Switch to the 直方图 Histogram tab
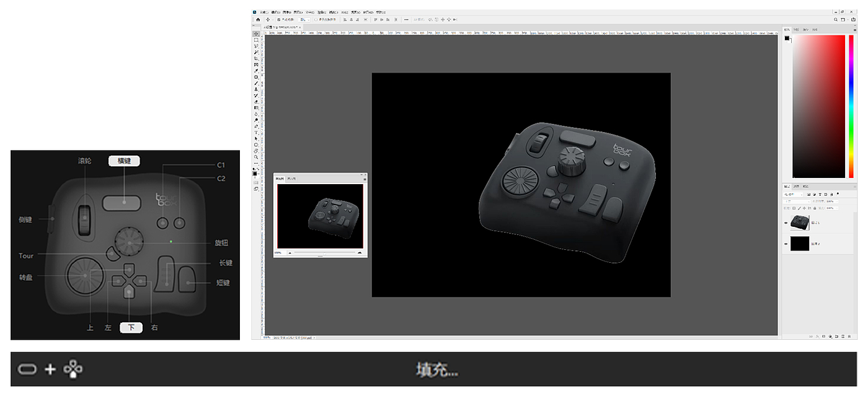The width and height of the screenshot is (868, 398). (291, 179)
